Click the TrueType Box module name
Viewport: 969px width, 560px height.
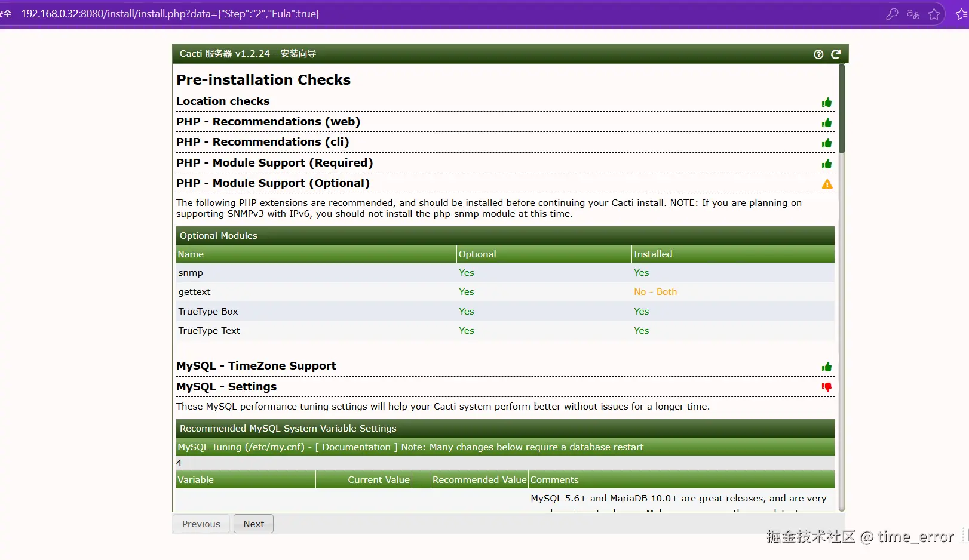point(208,312)
